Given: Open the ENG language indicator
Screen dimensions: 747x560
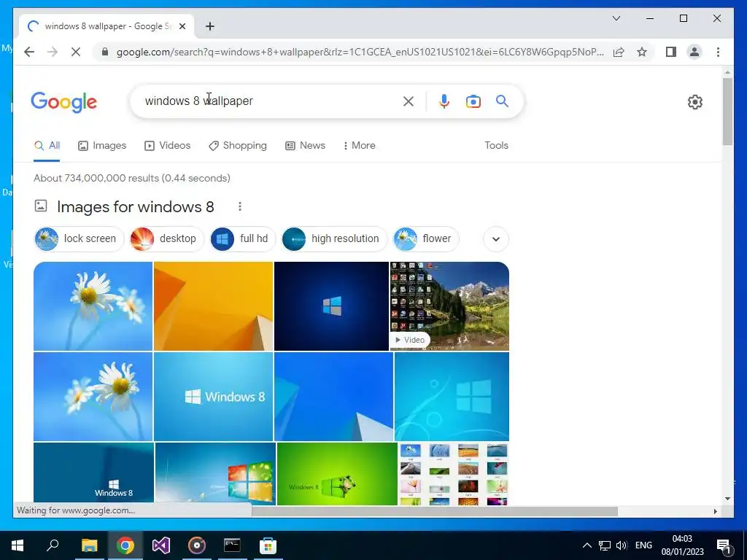Looking at the screenshot, I should [643, 545].
